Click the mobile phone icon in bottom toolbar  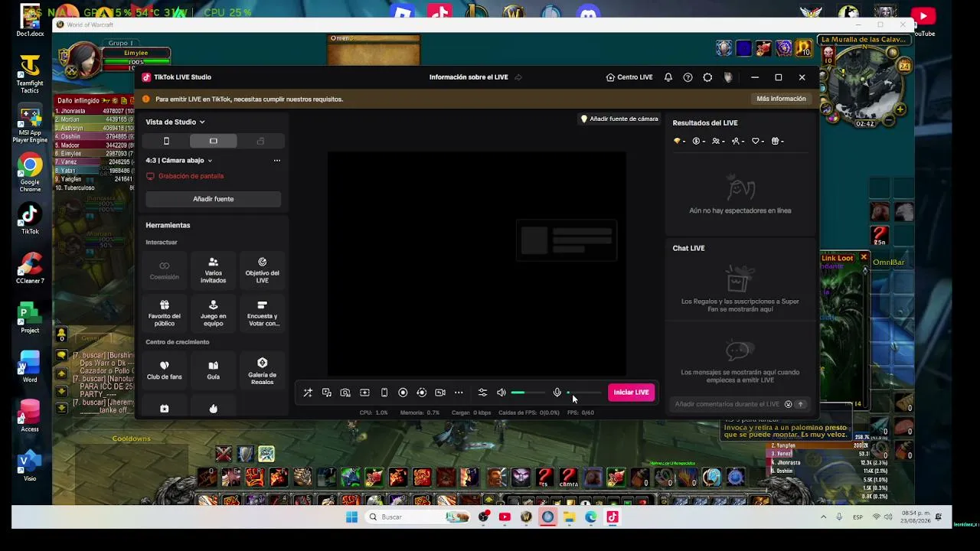click(x=384, y=393)
